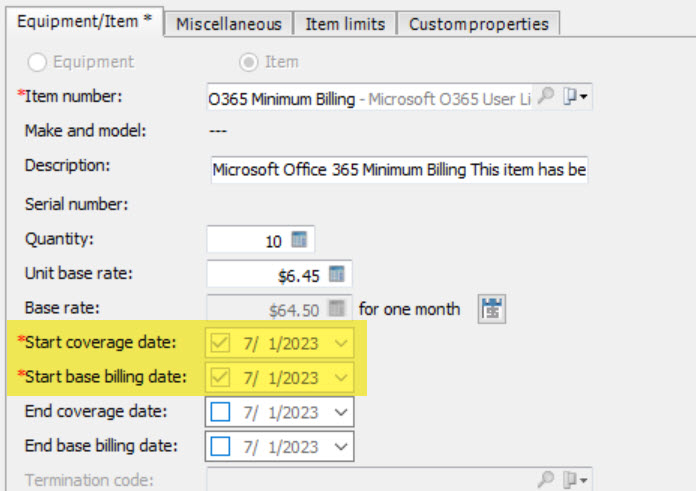Search item number with magnifier icon
696x491 pixels.
point(546,95)
